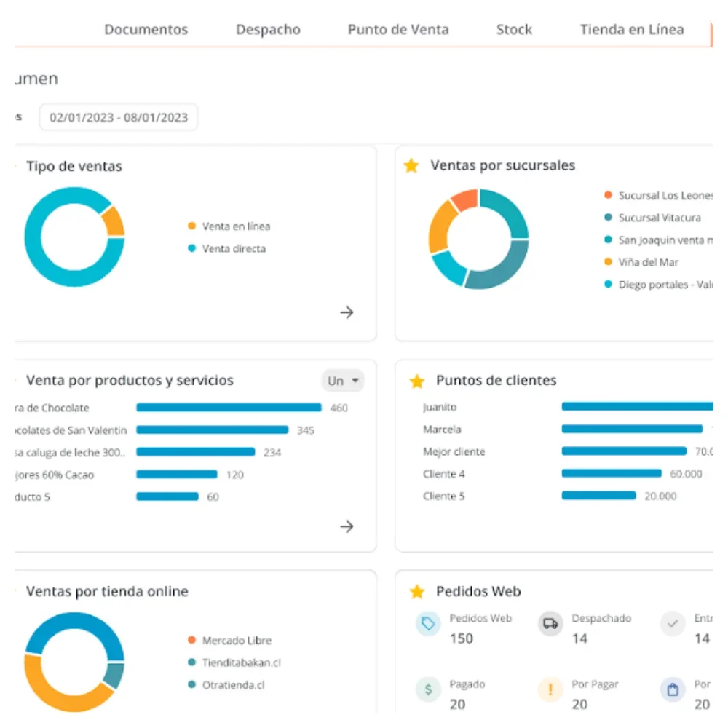Viewport: 728px width, 728px height.
Task: Go to the Tienda en Línea tab
Action: [631, 30]
